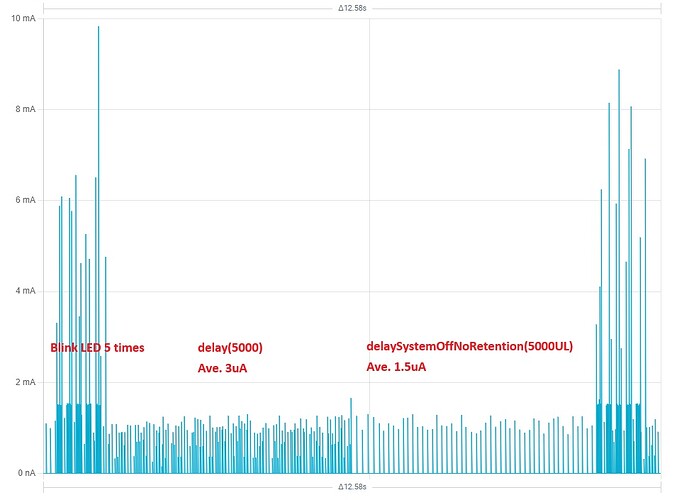Click the 6 mA y-axis label
The height and width of the screenshot is (500, 677).
click(22, 200)
